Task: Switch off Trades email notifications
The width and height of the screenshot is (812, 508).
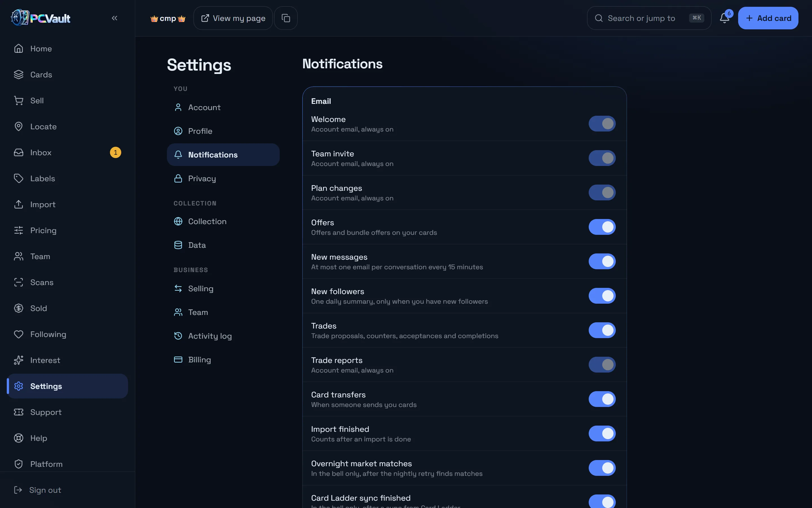Action: click(x=602, y=330)
